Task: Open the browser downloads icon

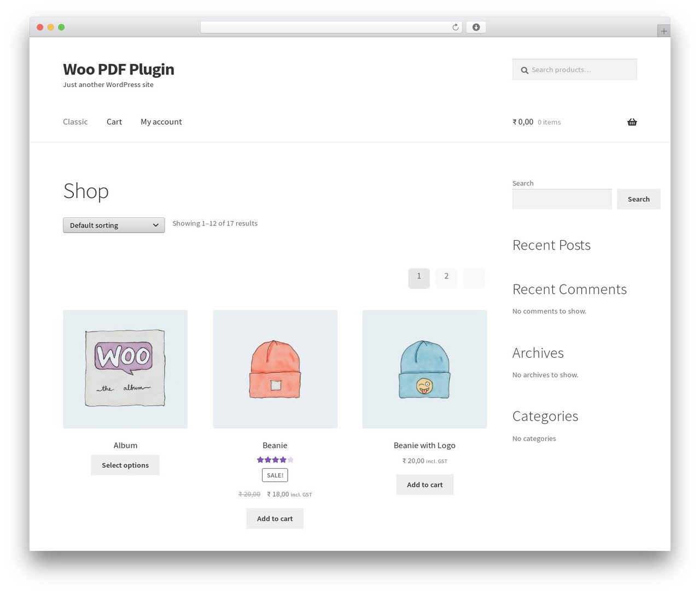Action: pos(476,27)
